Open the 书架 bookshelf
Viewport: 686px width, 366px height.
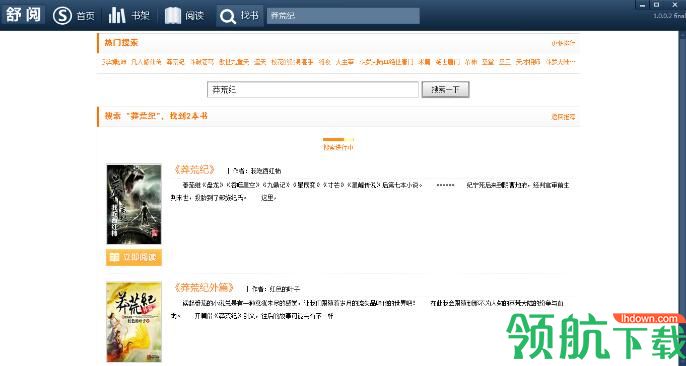(129, 16)
